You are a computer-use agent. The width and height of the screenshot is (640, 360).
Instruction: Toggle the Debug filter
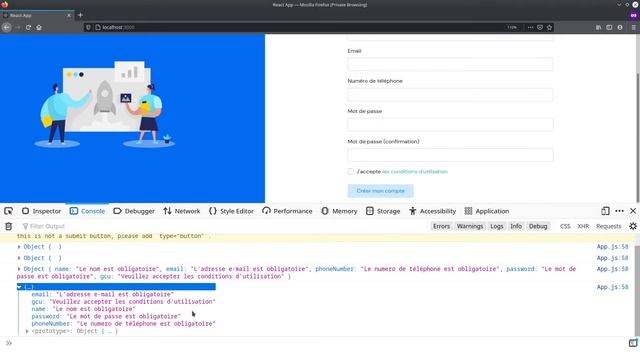(x=538, y=226)
